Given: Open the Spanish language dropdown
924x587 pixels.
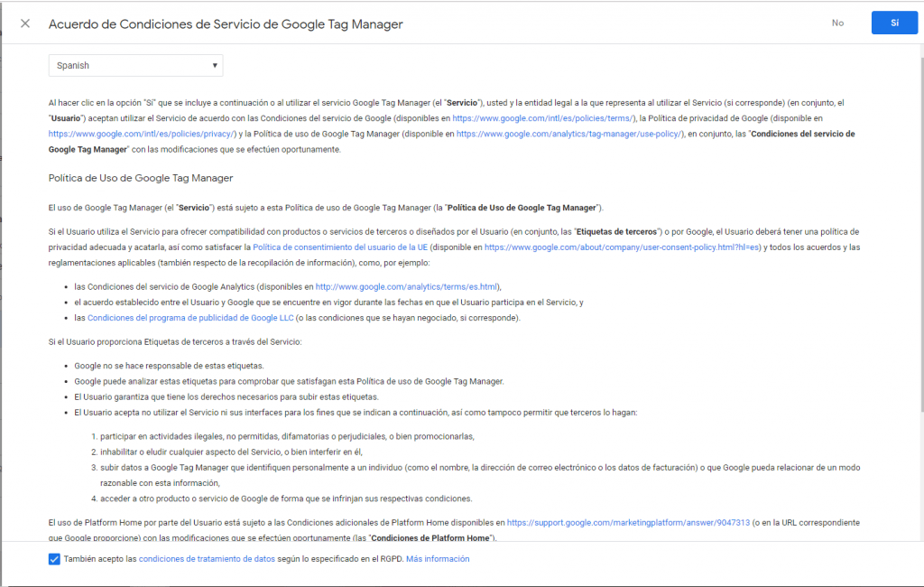Looking at the screenshot, I should point(135,65).
